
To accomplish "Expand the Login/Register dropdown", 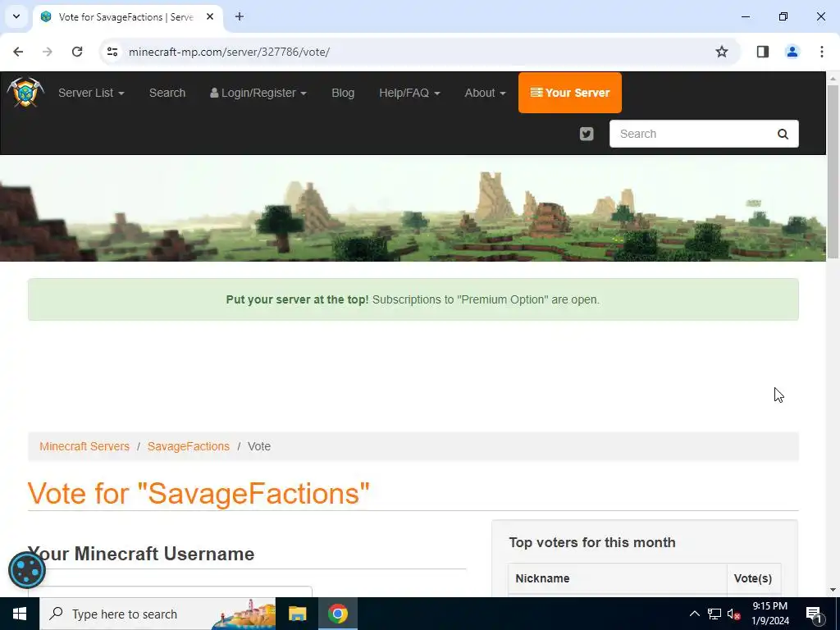I will point(258,93).
